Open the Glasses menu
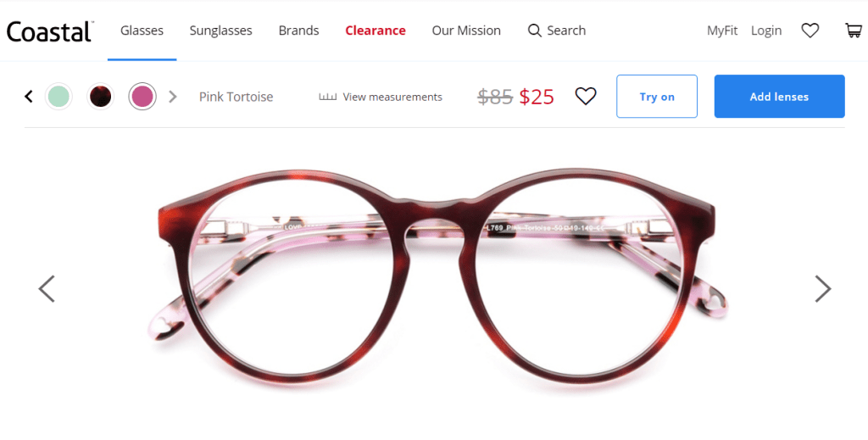Image resolution: width=868 pixels, height=440 pixels. click(142, 31)
